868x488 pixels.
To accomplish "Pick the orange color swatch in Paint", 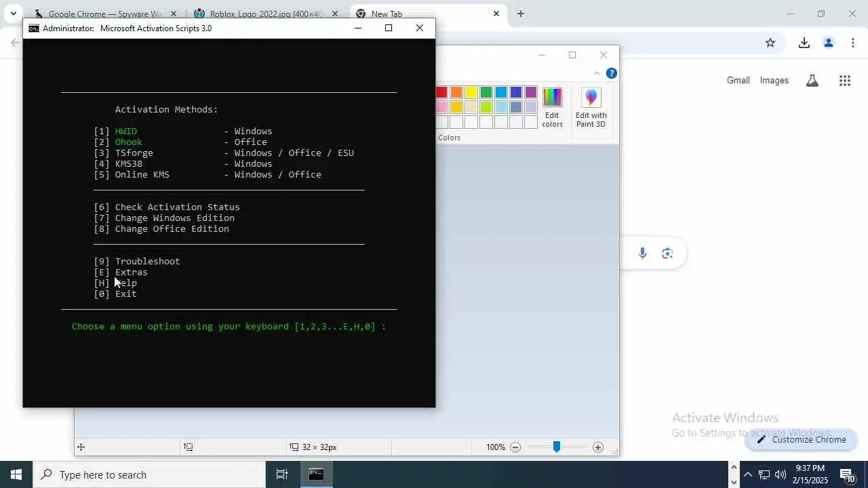I will pyautogui.click(x=456, y=92).
